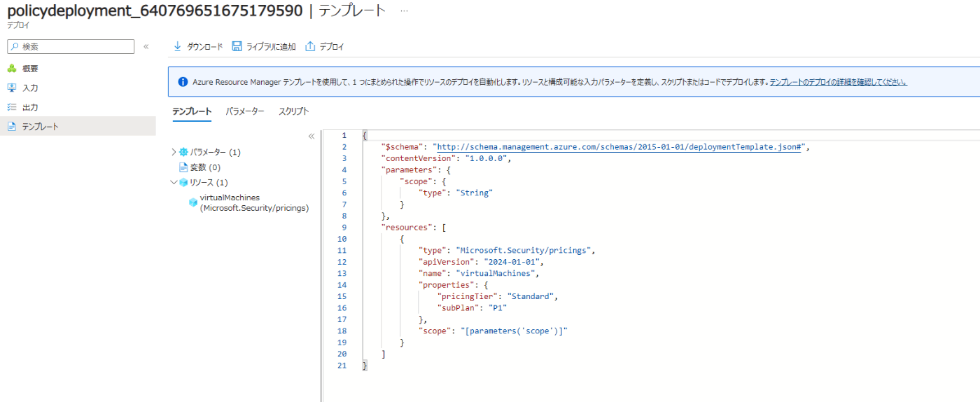
Task: Collapse the リソース (1) tree node
Action: point(174,182)
